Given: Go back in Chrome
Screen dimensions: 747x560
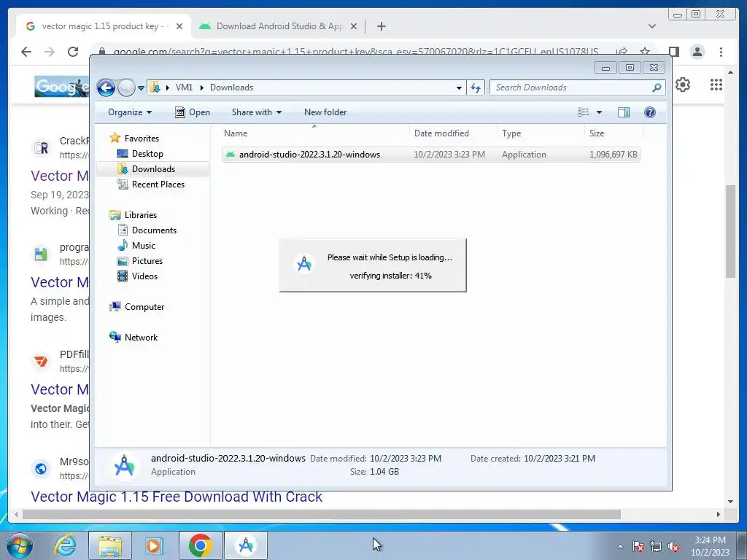Looking at the screenshot, I should point(26,52).
